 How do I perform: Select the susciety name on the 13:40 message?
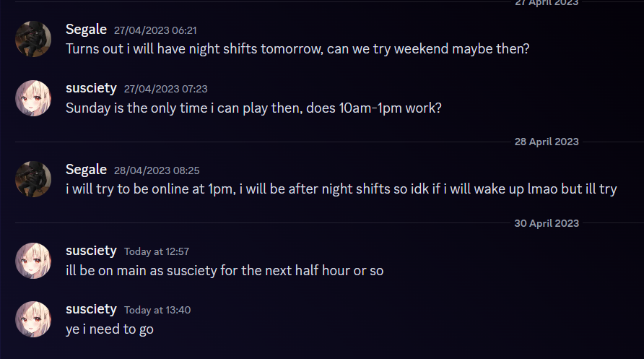click(91, 309)
